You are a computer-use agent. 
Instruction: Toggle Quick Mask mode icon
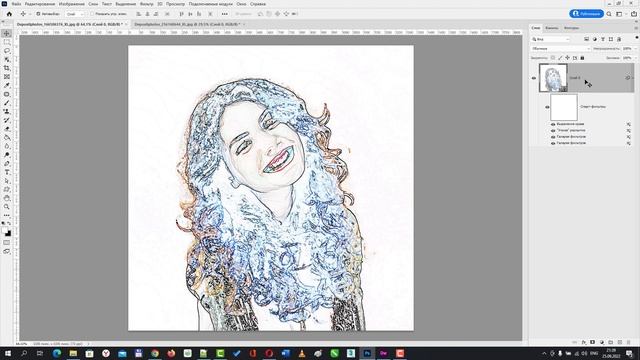click(x=7, y=243)
